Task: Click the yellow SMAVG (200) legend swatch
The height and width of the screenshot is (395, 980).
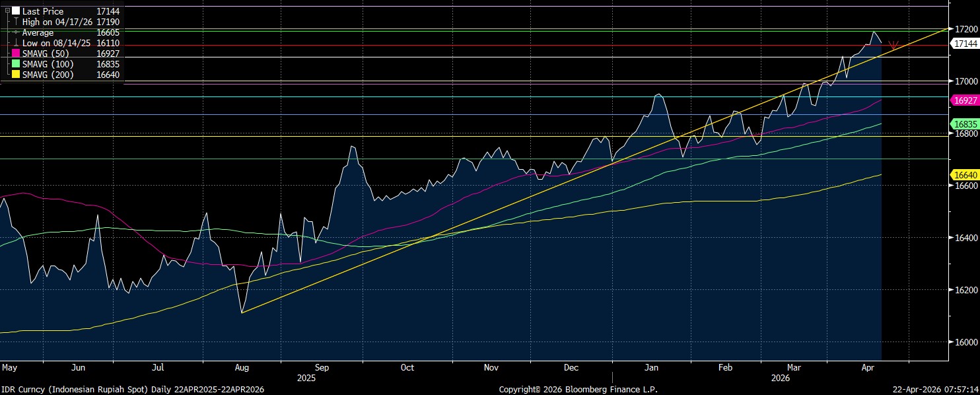Action: [x=16, y=75]
